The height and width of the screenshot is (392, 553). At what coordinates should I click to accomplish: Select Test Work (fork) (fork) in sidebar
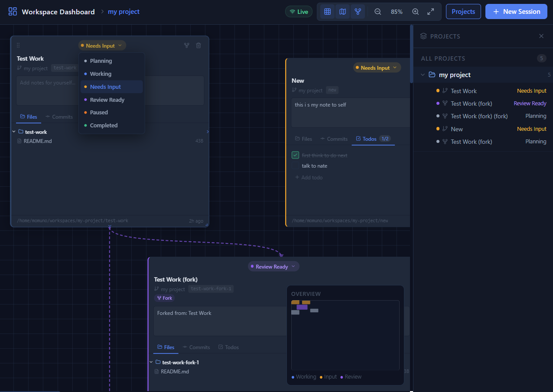point(483,116)
